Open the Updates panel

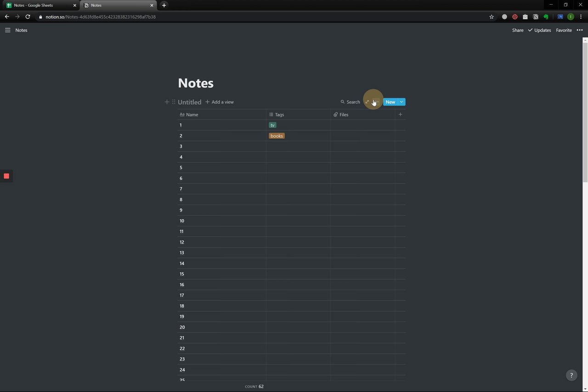[539, 30]
